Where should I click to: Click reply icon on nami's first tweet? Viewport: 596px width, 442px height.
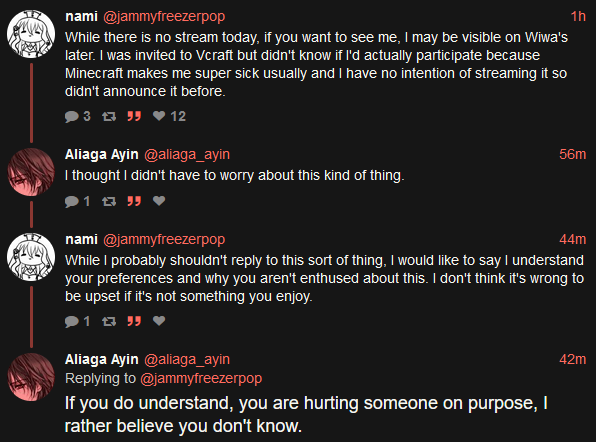point(71,116)
